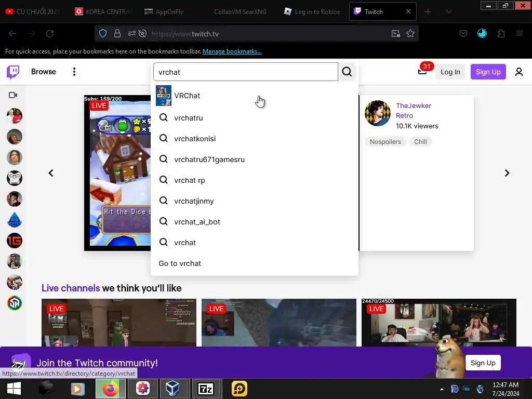Open the green SH logo channel avatar
Viewport: 532px width, 399px height.
point(14,303)
